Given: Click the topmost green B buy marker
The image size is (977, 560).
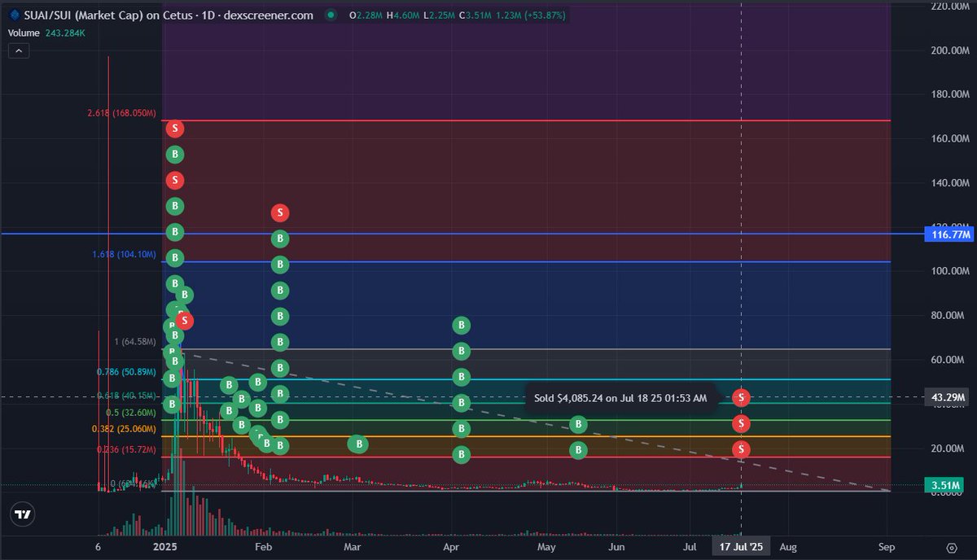Looking at the screenshot, I should tap(175, 154).
